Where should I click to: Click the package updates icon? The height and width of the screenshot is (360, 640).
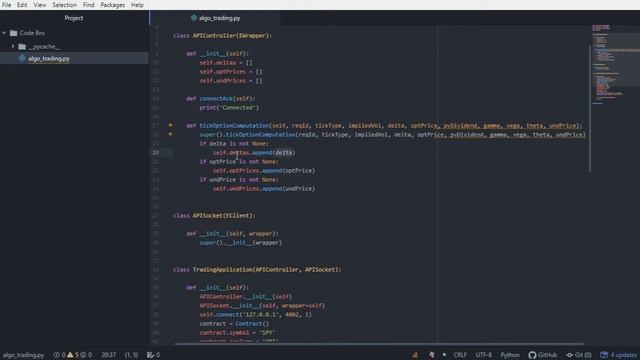tap(604, 355)
